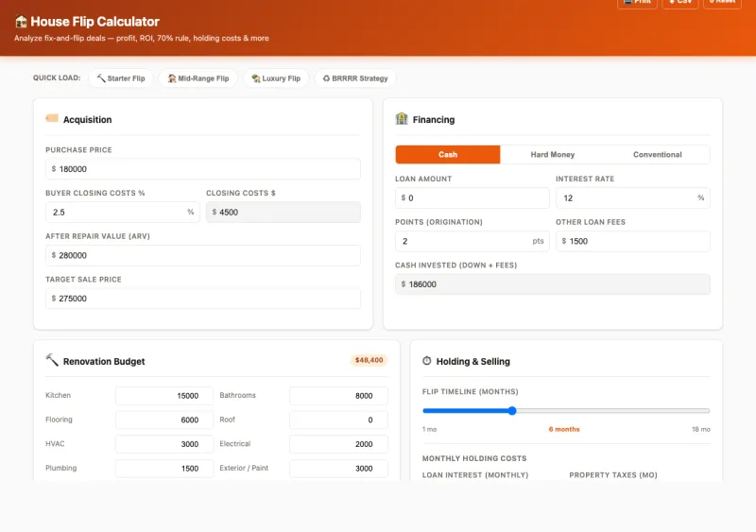
Task: Click the Holding & Selling clock icon
Action: 427,361
